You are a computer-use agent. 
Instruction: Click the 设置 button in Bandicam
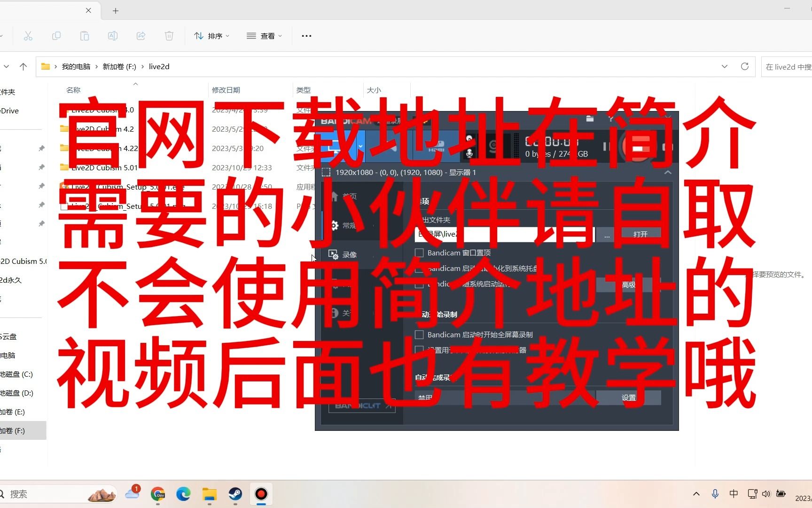pos(628,397)
